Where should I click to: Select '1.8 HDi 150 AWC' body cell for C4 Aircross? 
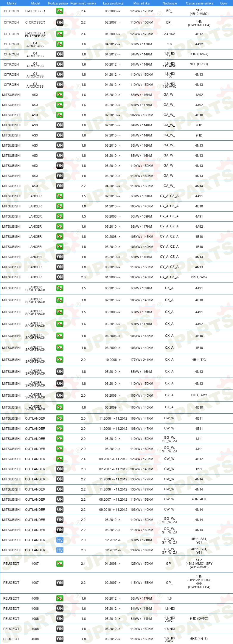(x=169, y=85)
